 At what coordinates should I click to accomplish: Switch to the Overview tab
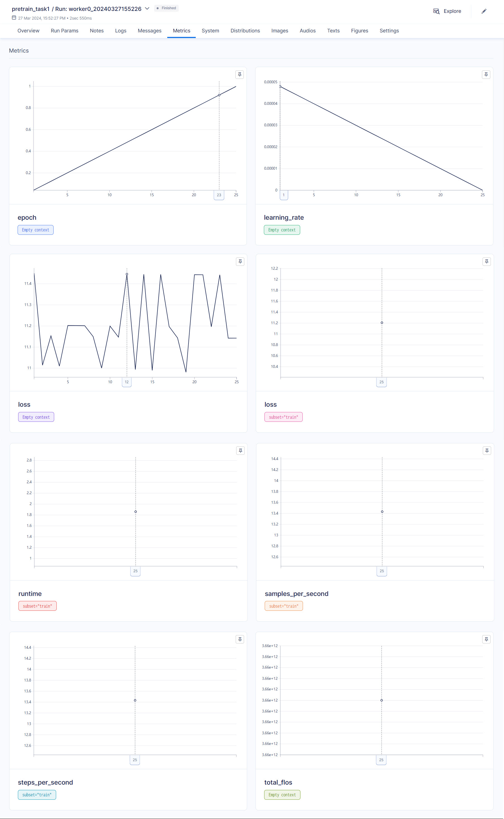pos(28,31)
